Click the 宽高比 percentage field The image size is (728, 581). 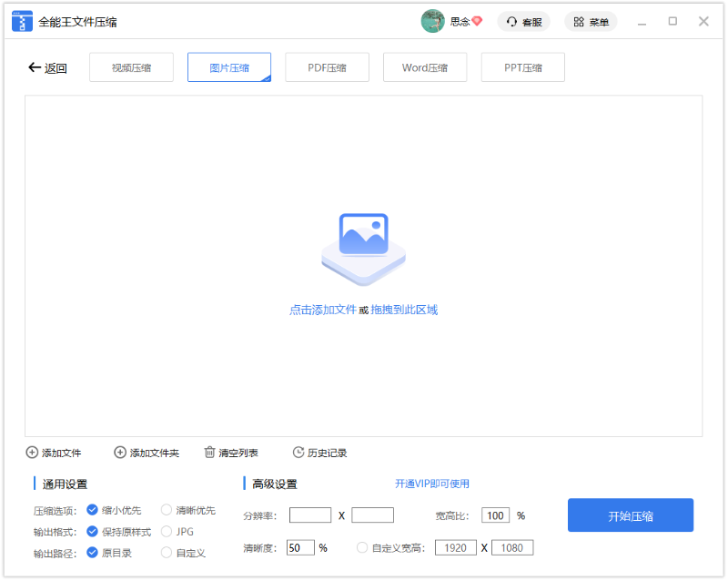[495, 515]
